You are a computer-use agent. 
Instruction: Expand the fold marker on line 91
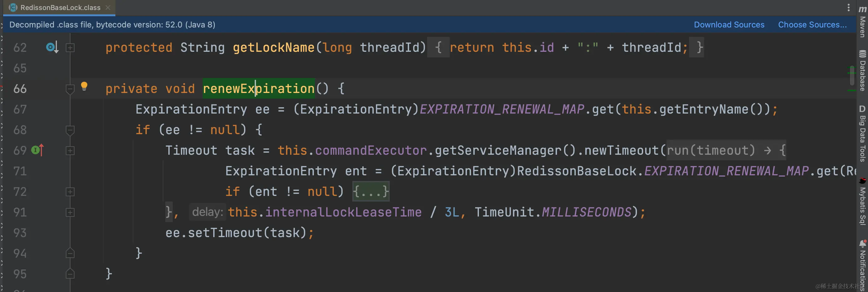tap(70, 212)
